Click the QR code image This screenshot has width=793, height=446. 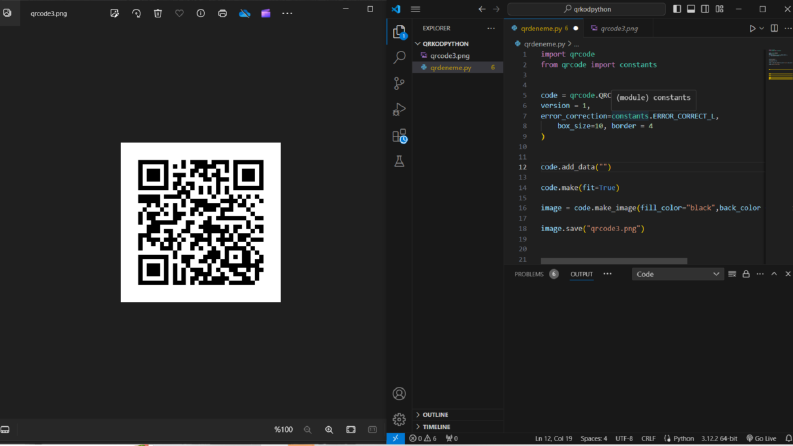click(x=201, y=222)
